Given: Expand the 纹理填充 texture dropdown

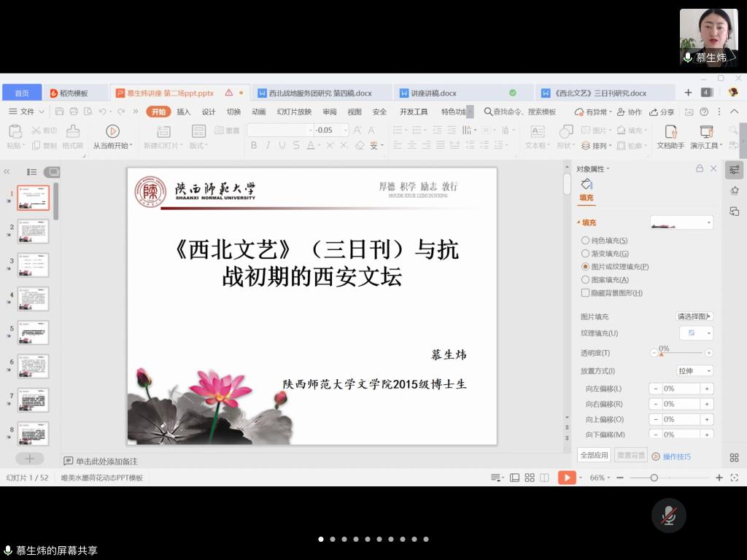Looking at the screenshot, I should pyautogui.click(x=696, y=332).
